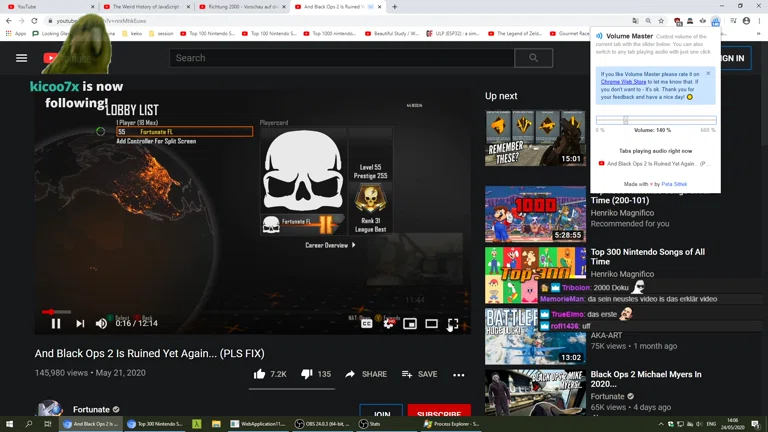
Task: Pause the YouTube video
Action: 56,323
